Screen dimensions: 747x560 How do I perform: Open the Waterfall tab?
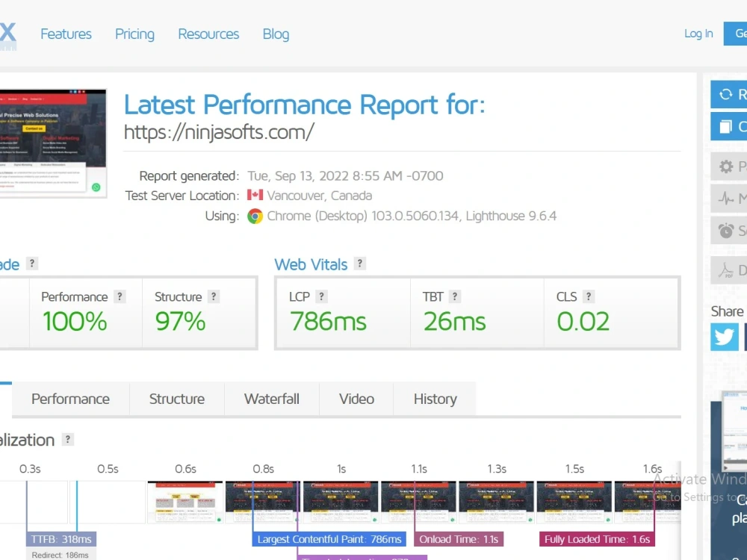[x=272, y=399]
